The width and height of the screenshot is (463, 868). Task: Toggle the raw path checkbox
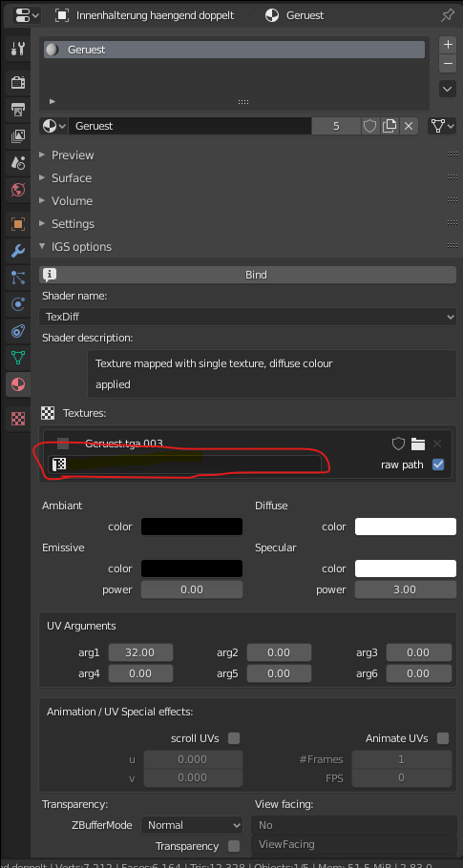click(x=438, y=465)
